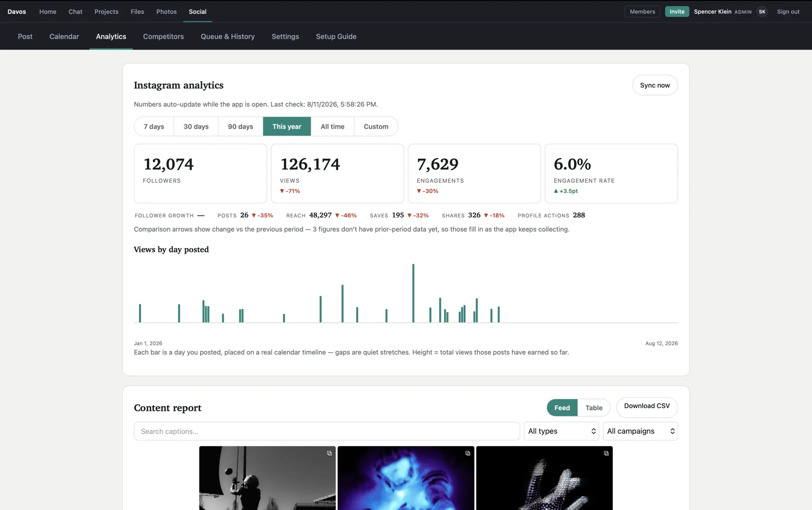The image size is (812, 510).
Task: Click the Engagements card showing 7,629
Action: click(x=474, y=174)
